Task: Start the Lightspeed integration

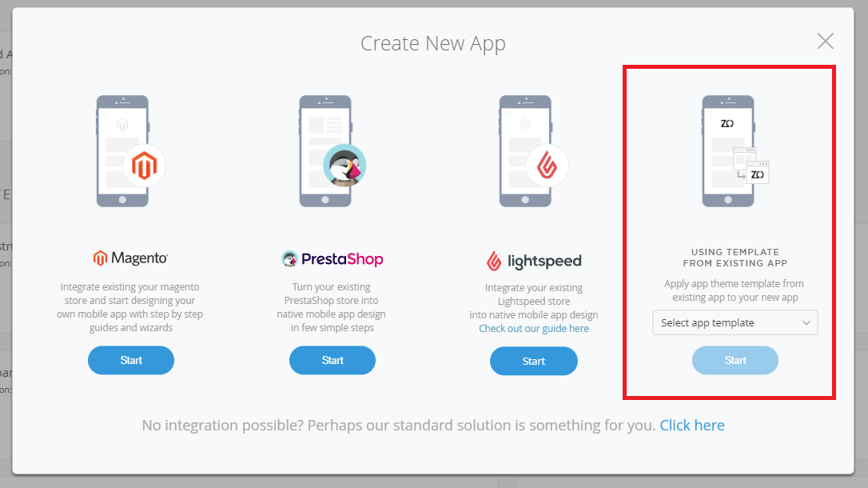Action: [534, 361]
